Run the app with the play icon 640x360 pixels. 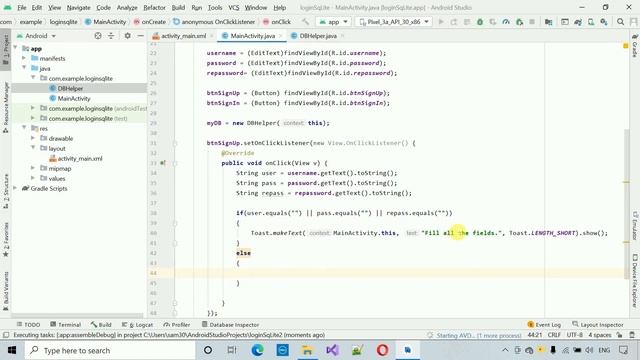coord(441,22)
